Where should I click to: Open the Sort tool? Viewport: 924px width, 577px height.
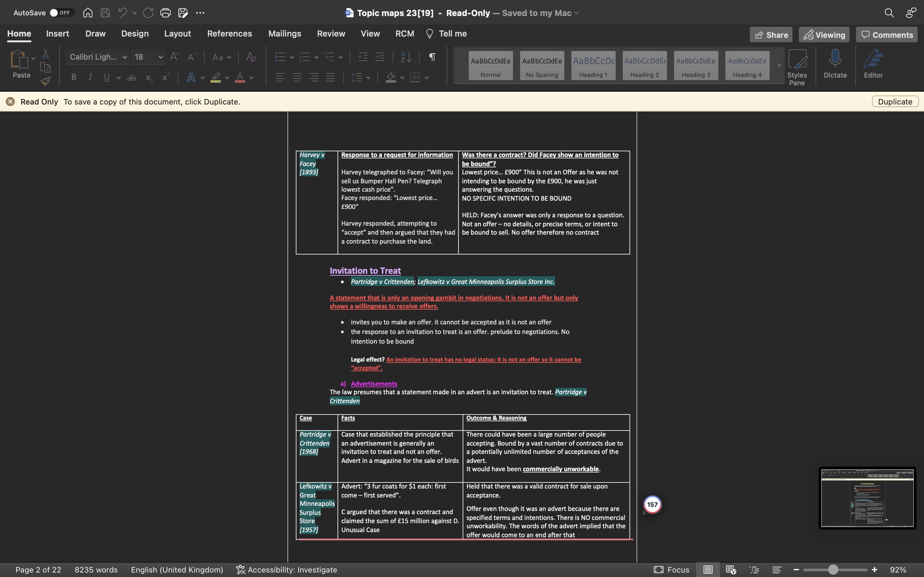coord(406,57)
